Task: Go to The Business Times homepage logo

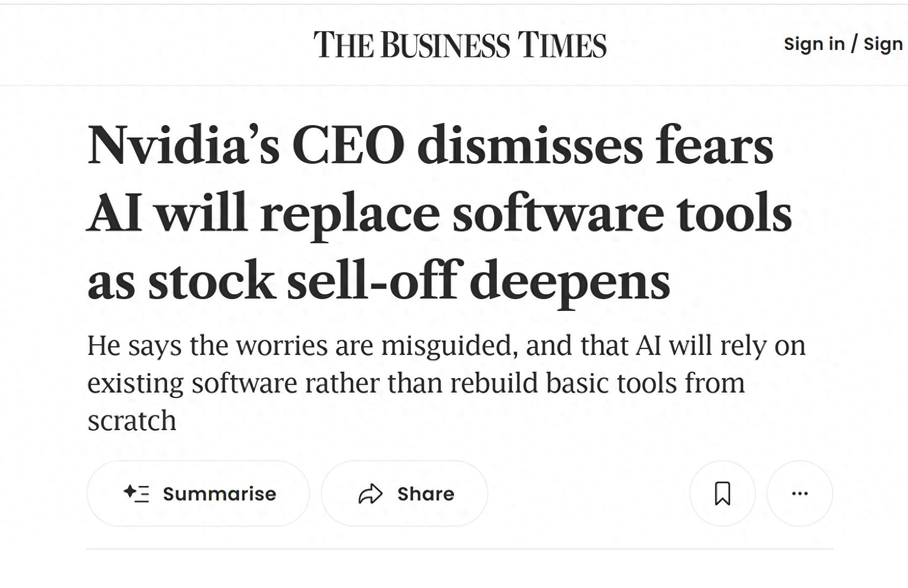Action: [460, 45]
